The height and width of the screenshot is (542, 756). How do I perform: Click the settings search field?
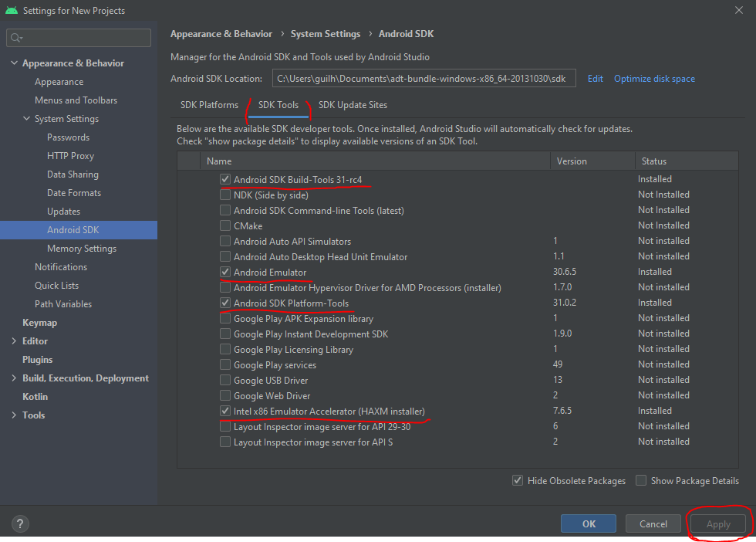click(79, 38)
